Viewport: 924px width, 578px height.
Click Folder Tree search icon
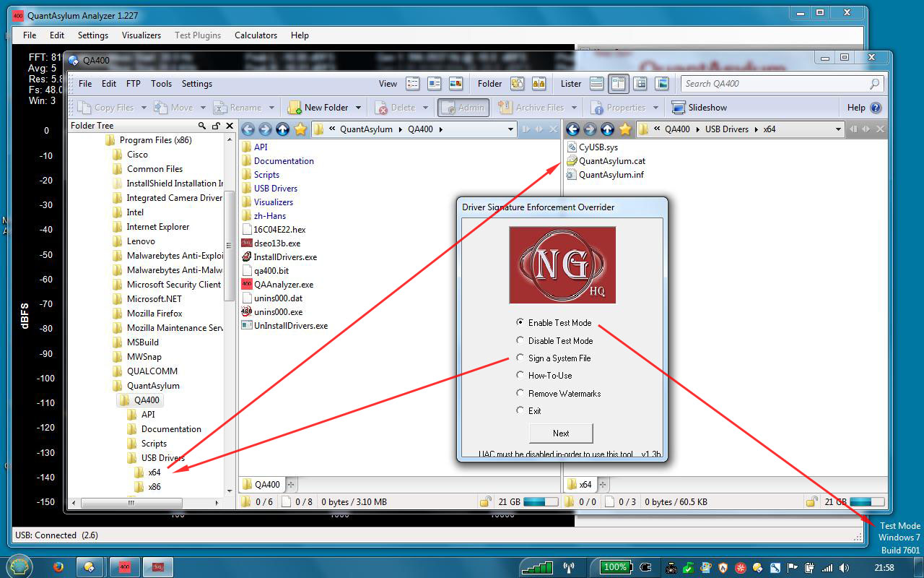click(x=202, y=126)
